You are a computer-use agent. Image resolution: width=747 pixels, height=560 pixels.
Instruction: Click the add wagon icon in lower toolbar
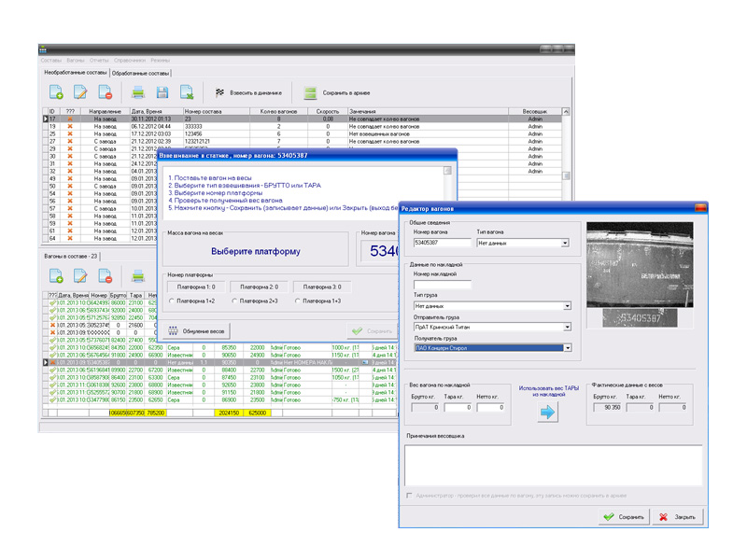click(x=56, y=276)
